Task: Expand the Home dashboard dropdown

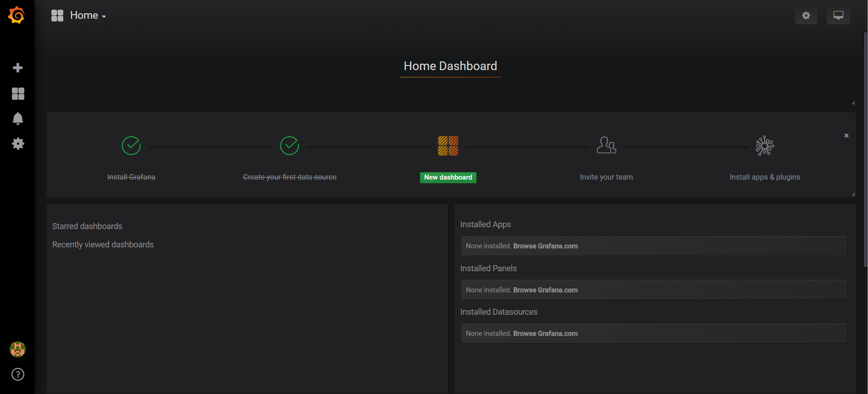Action: (88, 16)
